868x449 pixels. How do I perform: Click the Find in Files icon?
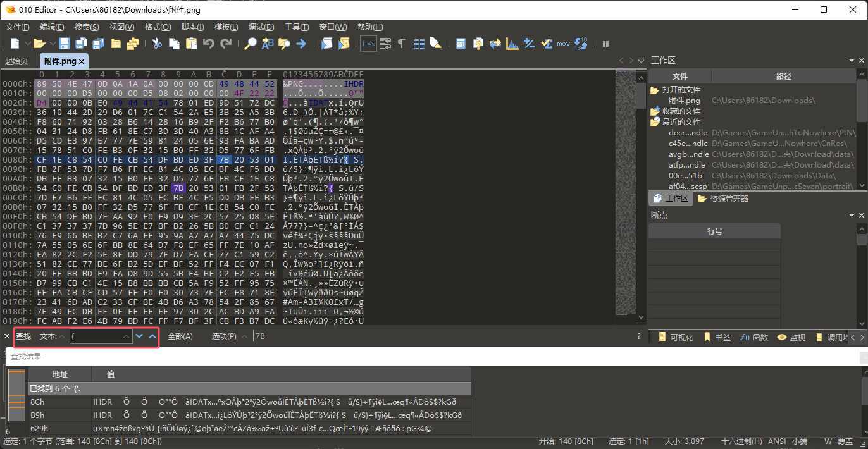point(285,44)
